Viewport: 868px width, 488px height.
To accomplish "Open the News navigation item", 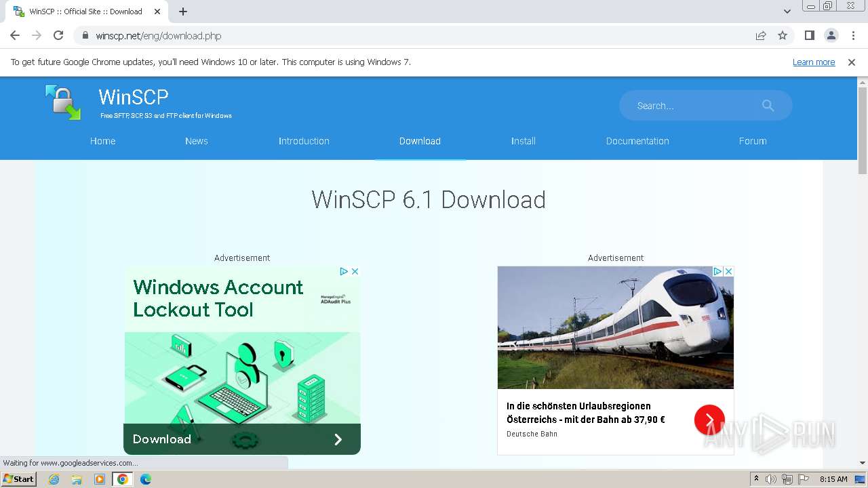I will click(x=197, y=141).
